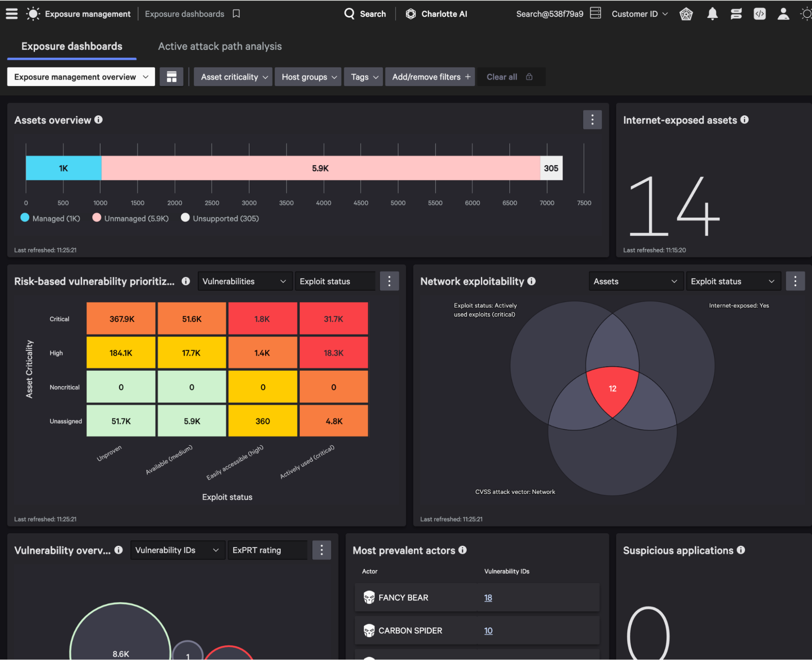Viewport: 812px width, 660px height.
Task: Click the Exposure management sun icon
Action: [x=33, y=14]
